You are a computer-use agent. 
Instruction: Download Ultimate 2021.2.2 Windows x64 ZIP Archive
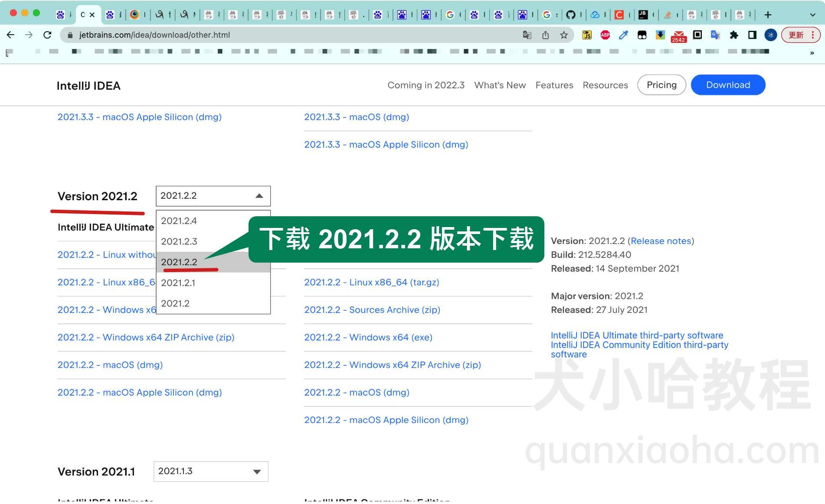(146, 338)
